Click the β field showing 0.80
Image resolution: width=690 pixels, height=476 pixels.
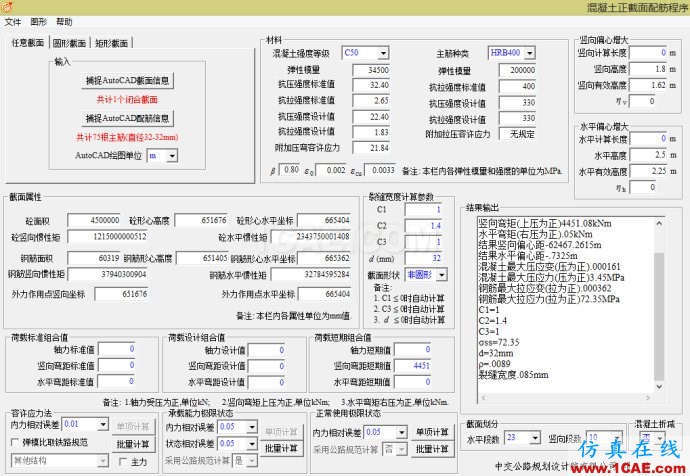coord(290,170)
